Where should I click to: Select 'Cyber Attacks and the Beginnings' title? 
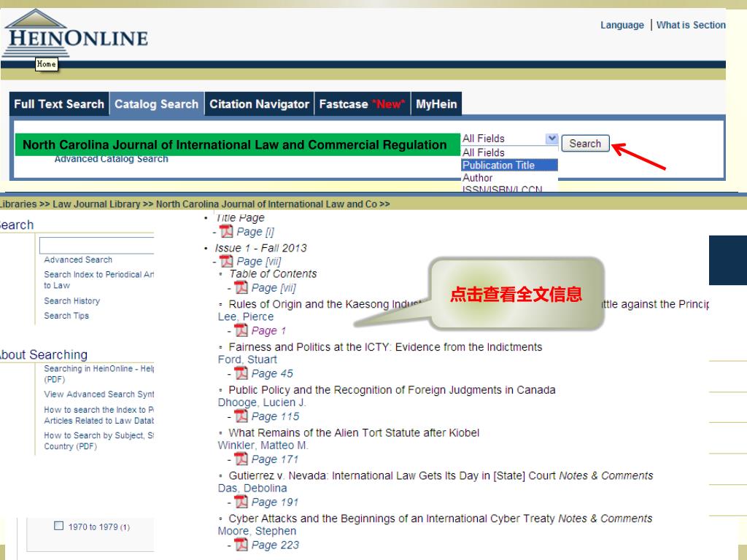point(392,518)
